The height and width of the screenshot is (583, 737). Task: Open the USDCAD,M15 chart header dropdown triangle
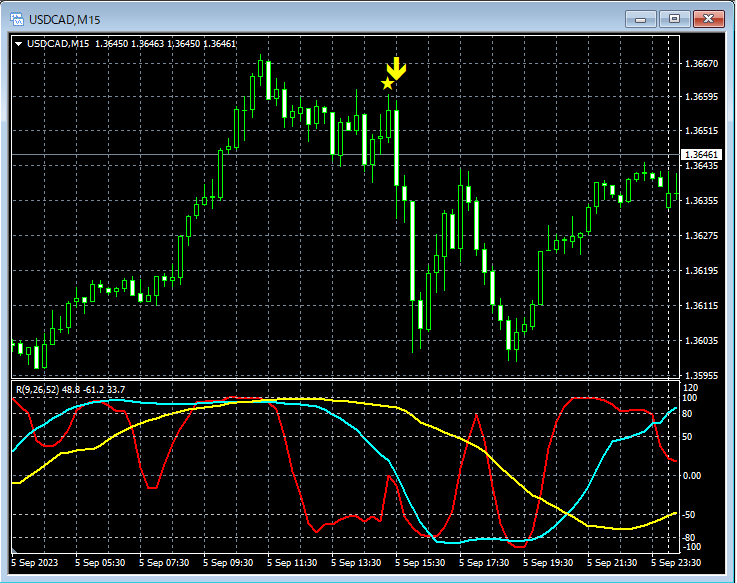[x=19, y=44]
